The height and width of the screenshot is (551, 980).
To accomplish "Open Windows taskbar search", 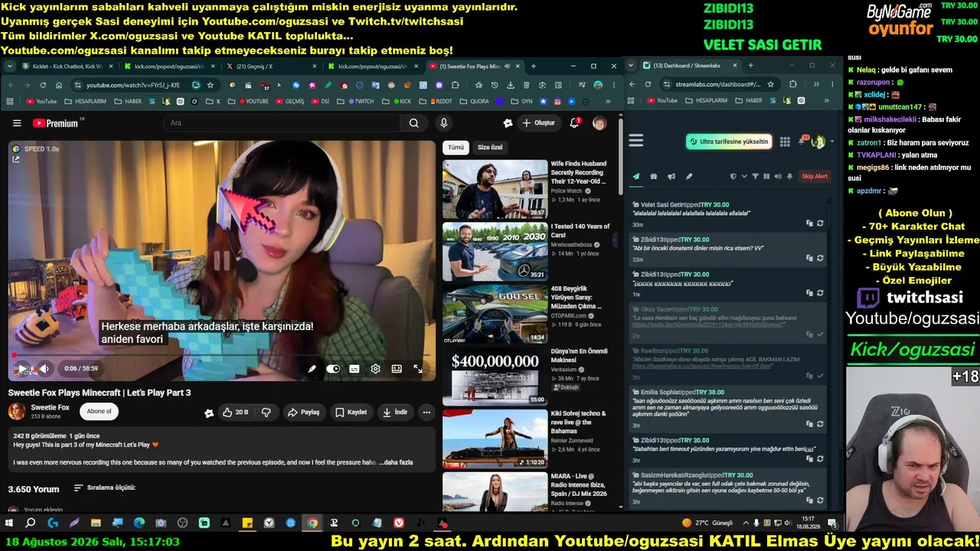I will click(x=31, y=523).
